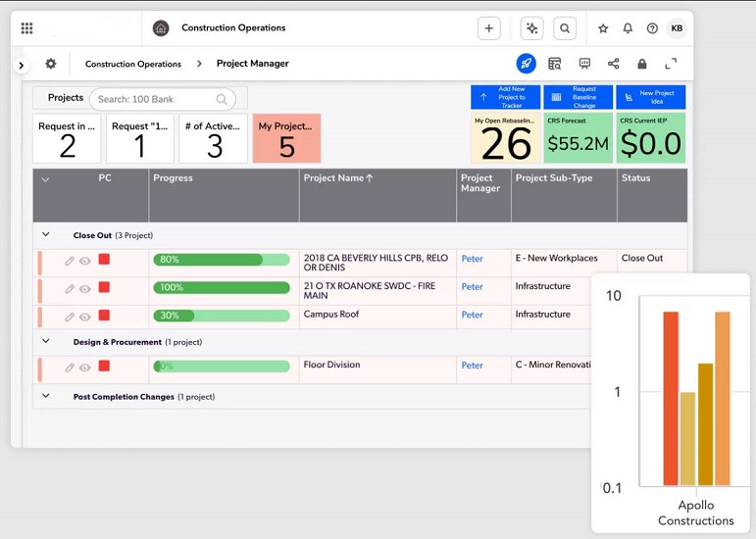This screenshot has height=539, width=756.
Task: Click the share icon in toolbar
Action: tap(614, 64)
